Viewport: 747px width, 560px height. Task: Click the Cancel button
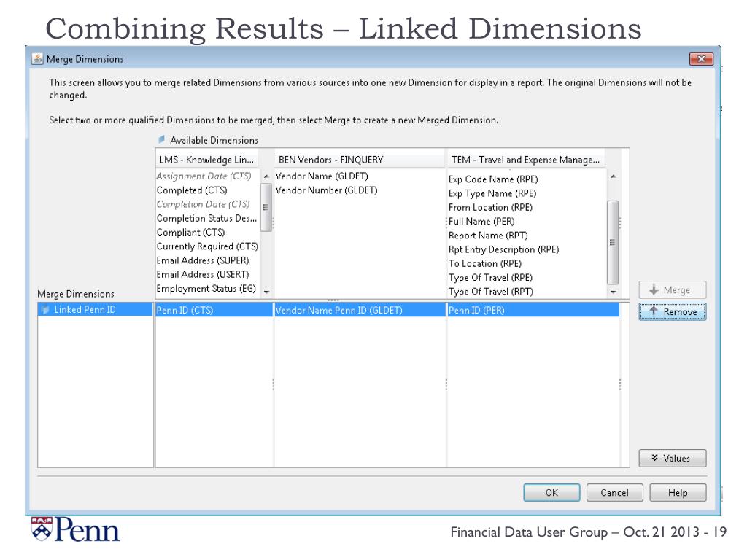pyautogui.click(x=614, y=492)
